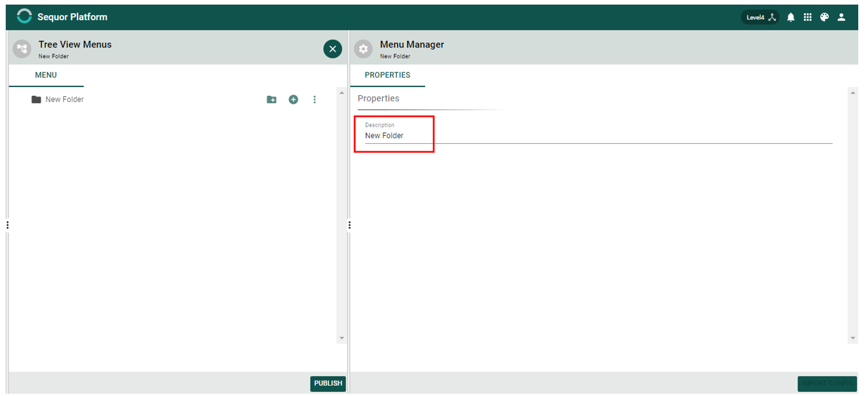Click the Tree View Menus title text

[75, 45]
